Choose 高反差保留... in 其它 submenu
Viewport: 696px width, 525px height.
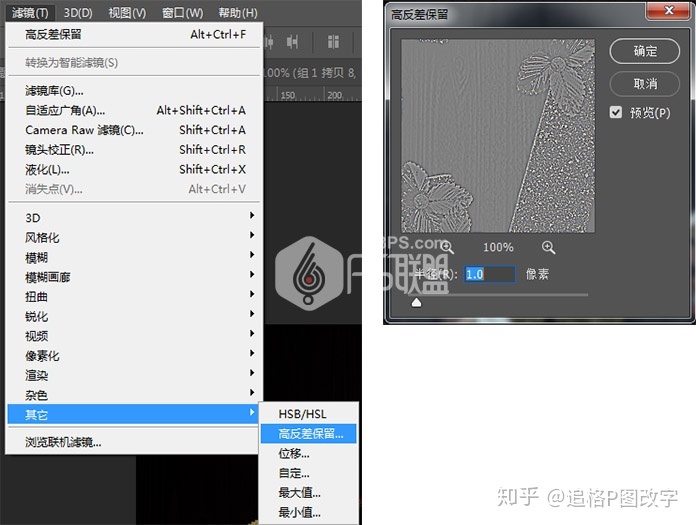coord(308,434)
